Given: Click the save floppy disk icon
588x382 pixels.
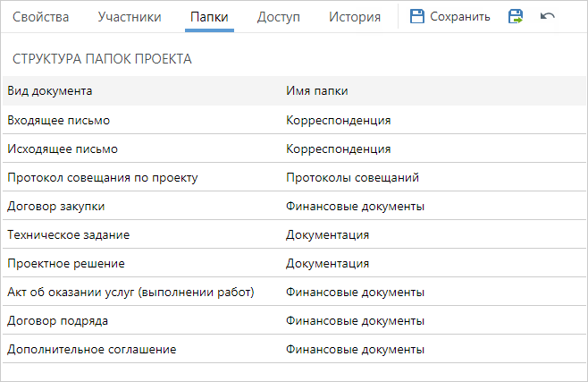Looking at the screenshot, I should (x=417, y=16).
